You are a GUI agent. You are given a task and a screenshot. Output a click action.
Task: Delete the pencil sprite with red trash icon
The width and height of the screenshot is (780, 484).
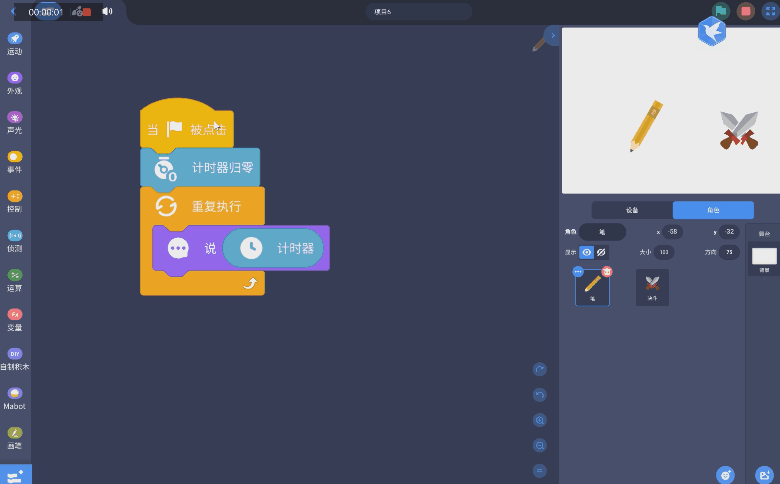607,272
